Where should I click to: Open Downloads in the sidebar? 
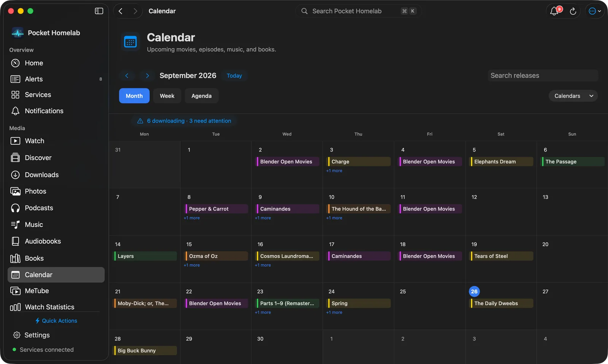click(56, 175)
